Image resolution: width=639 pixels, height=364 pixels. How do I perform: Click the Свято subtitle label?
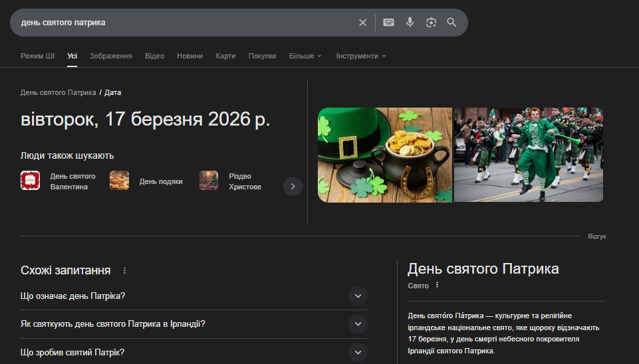[x=418, y=286]
